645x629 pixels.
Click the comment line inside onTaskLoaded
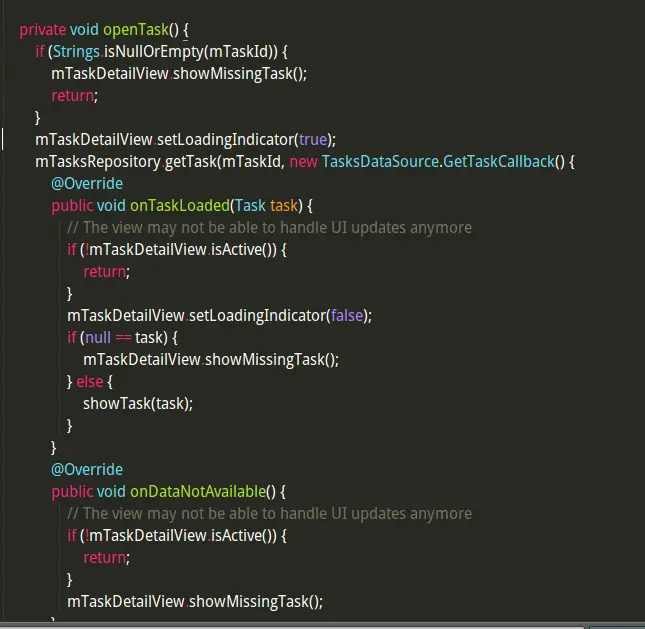[x=269, y=228]
